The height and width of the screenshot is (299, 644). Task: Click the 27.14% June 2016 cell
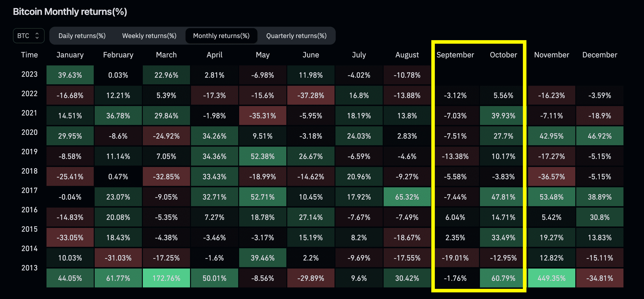click(x=311, y=217)
